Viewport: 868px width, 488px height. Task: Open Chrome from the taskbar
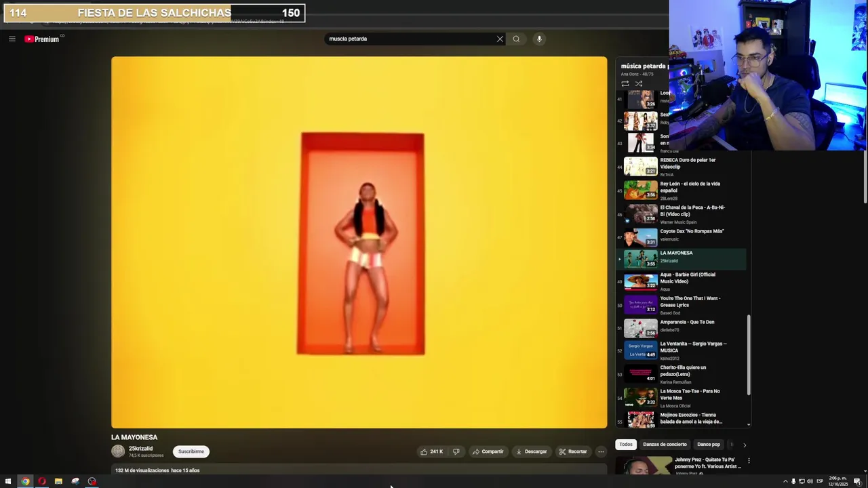coord(25,481)
